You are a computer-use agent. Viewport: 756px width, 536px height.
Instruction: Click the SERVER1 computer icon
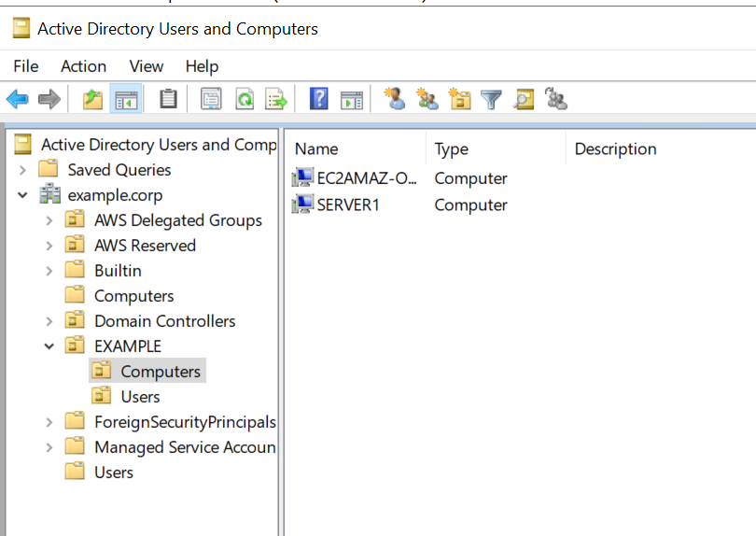302,205
